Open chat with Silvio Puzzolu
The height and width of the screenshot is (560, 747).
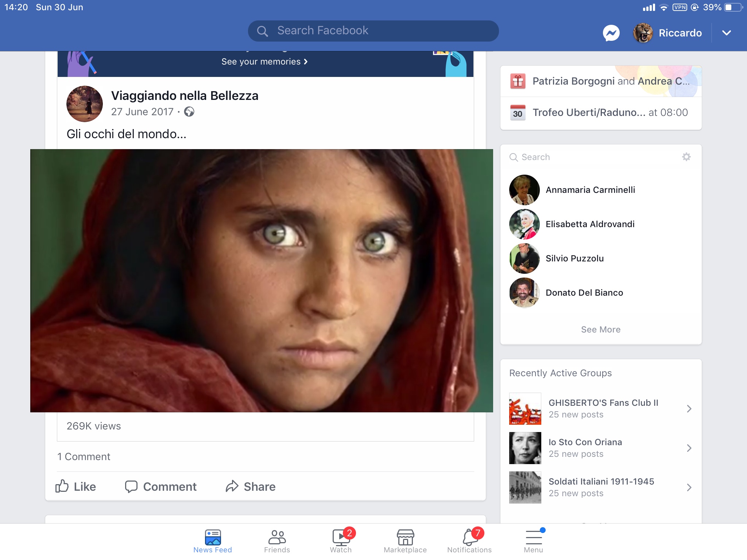[x=601, y=258]
